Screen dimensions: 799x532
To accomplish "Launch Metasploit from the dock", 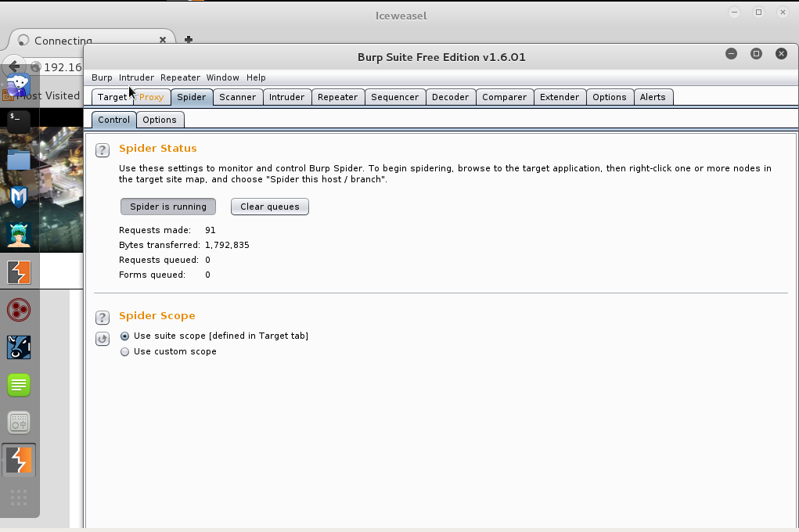I will point(19,196).
